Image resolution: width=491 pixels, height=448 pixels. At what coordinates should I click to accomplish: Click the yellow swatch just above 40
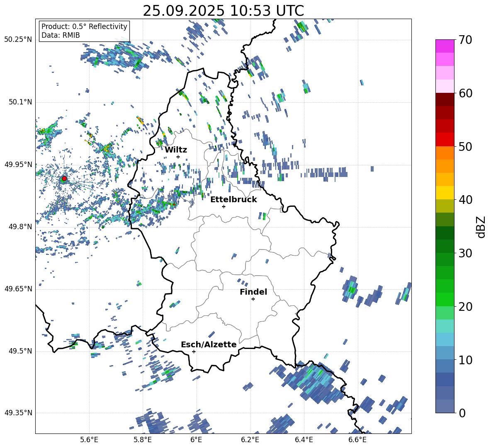point(445,193)
